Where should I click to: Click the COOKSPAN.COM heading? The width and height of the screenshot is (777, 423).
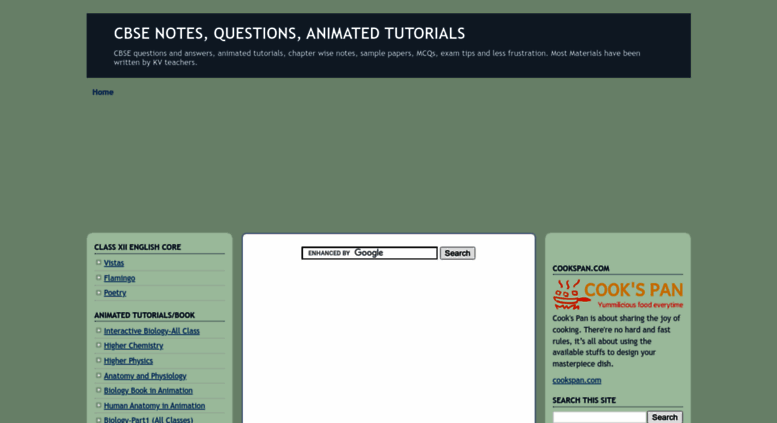[x=581, y=268]
